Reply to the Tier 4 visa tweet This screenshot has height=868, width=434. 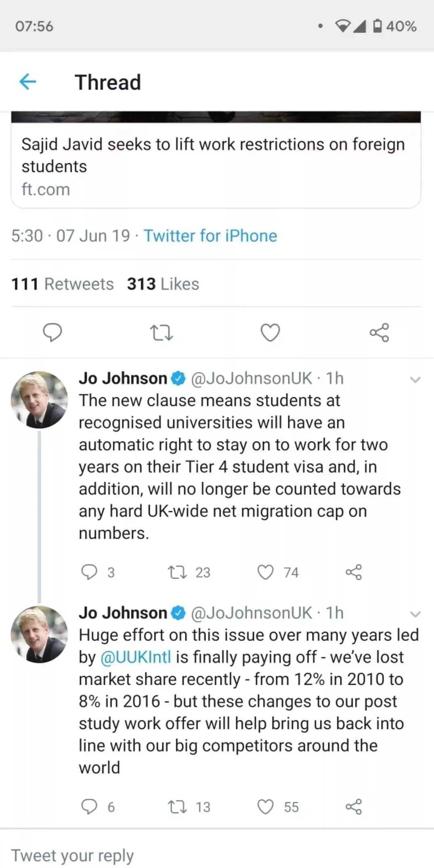pyautogui.click(x=89, y=572)
